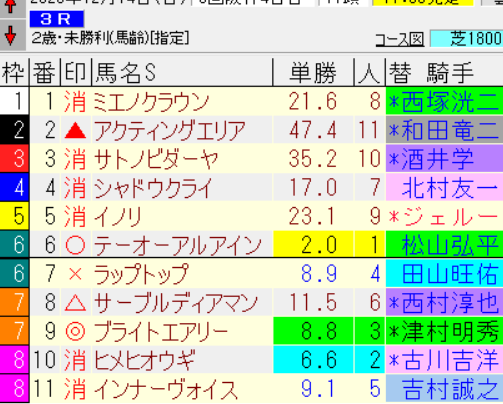Click the 8.8 win odds value

(319, 332)
